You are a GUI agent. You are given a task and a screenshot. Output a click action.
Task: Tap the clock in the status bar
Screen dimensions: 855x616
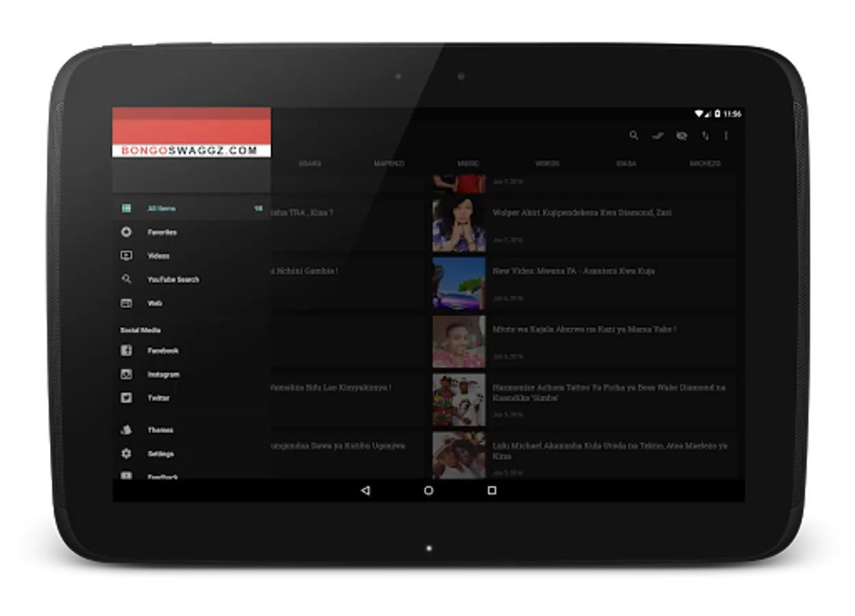click(x=732, y=114)
